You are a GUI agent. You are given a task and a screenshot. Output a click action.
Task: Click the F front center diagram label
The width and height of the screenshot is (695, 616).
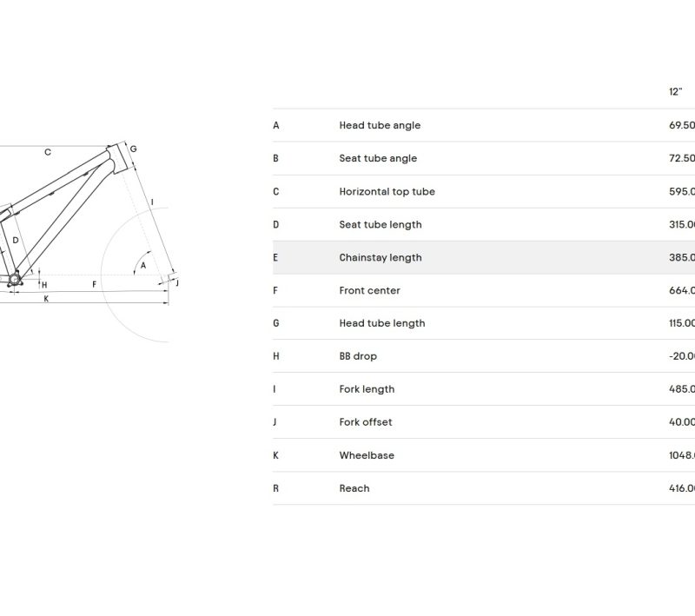(94, 284)
